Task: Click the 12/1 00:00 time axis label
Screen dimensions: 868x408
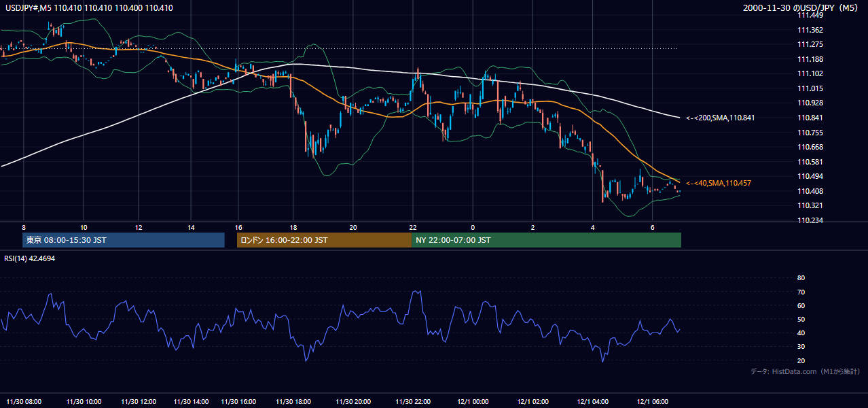Action: click(473, 401)
